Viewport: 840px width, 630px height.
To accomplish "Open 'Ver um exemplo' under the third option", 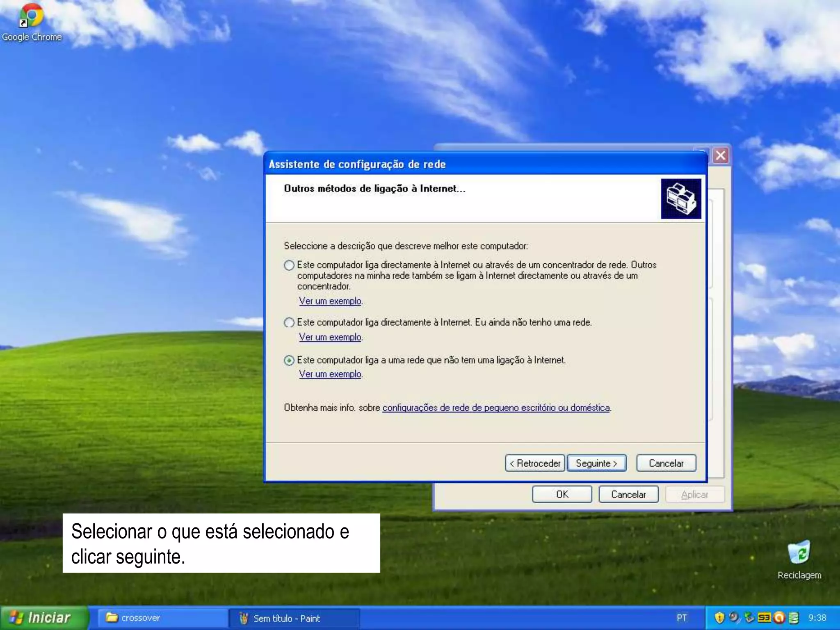I will [x=330, y=374].
